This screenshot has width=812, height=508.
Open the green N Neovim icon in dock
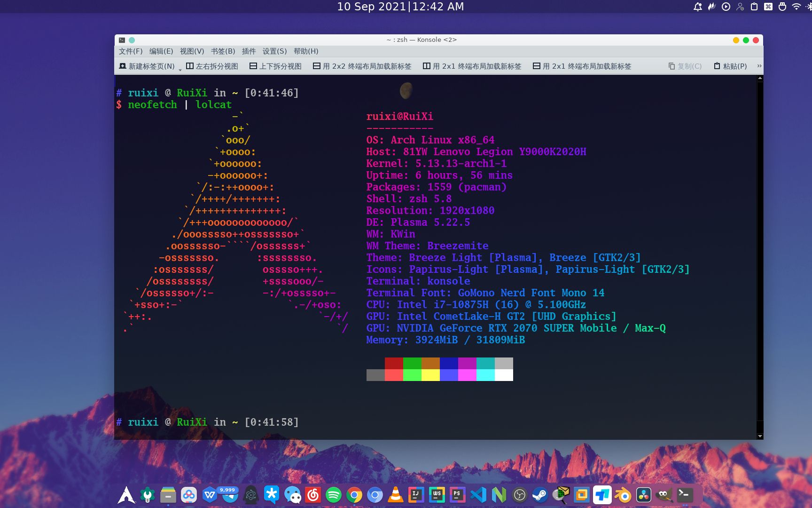pos(499,495)
